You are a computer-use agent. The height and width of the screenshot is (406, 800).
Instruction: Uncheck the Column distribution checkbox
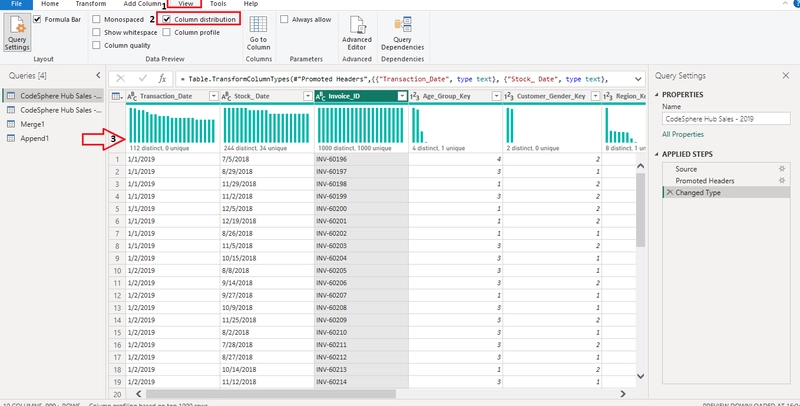click(166, 19)
